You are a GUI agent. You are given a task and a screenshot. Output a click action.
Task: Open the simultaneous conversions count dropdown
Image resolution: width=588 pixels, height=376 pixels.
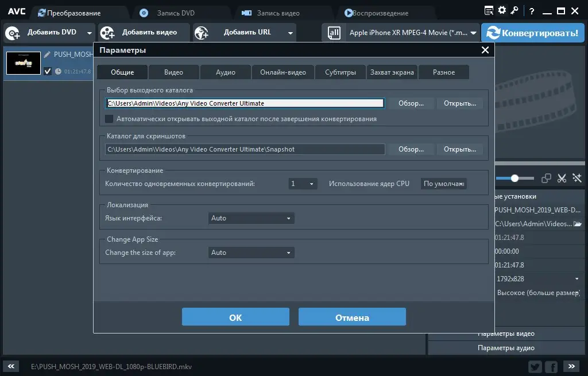tap(303, 184)
